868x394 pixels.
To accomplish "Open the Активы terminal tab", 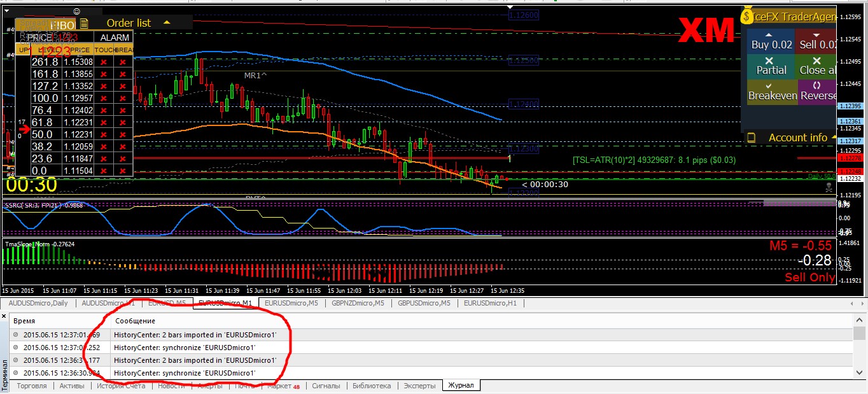I will point(72,386).
